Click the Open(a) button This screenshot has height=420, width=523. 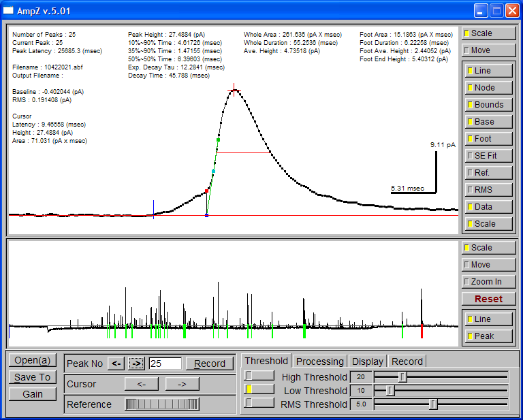pos(33,360)
